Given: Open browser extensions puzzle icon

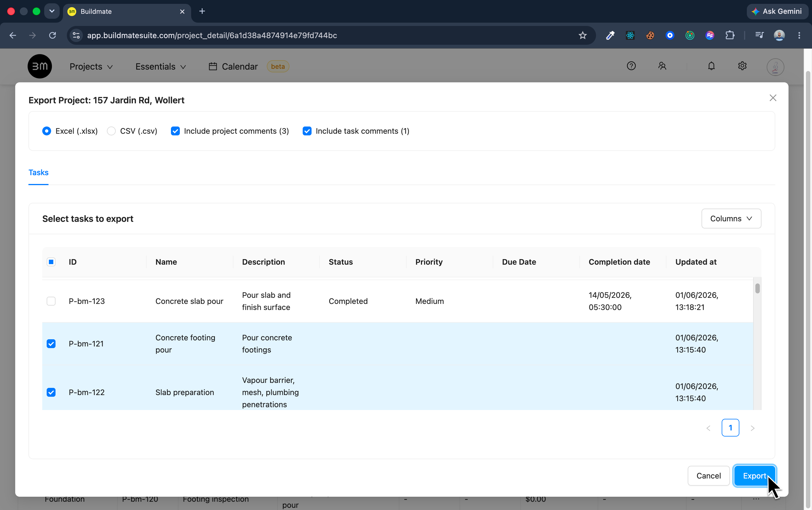Looking at the screenshot, I should (730, 35).
